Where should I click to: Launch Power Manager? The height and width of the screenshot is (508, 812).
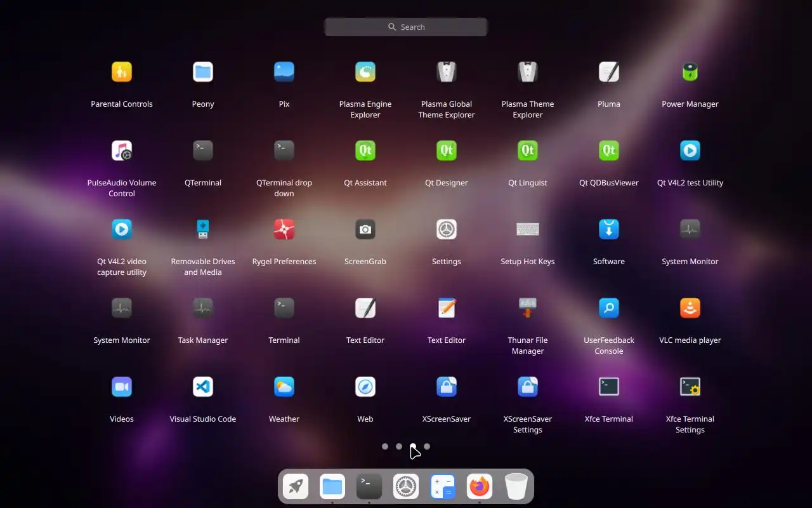(690, 72)
